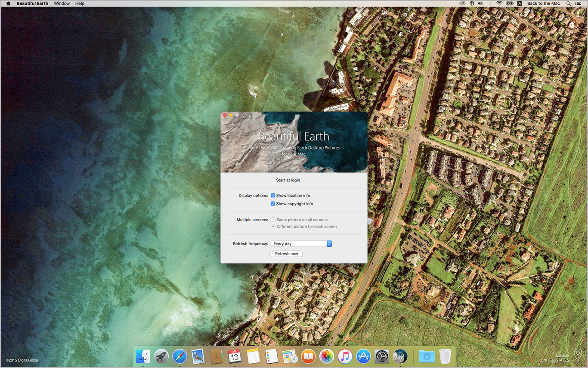Open the Help menu

(x=80, y=3)
